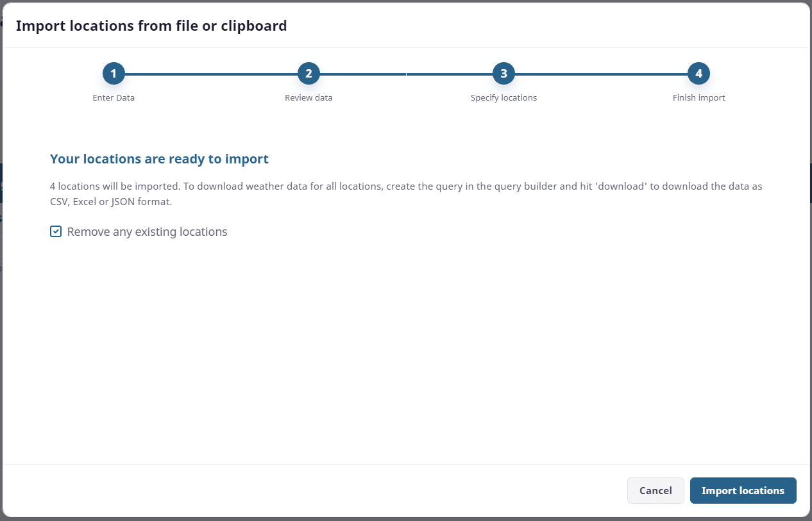Click 'CSV, Excel or JSON format' text

point(110,202)
